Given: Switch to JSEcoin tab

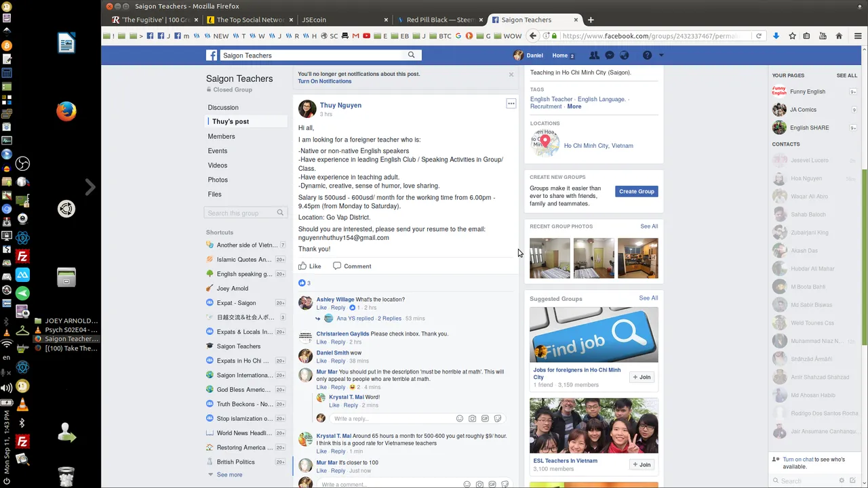Looking at the screenshot, I should [344, 20].
